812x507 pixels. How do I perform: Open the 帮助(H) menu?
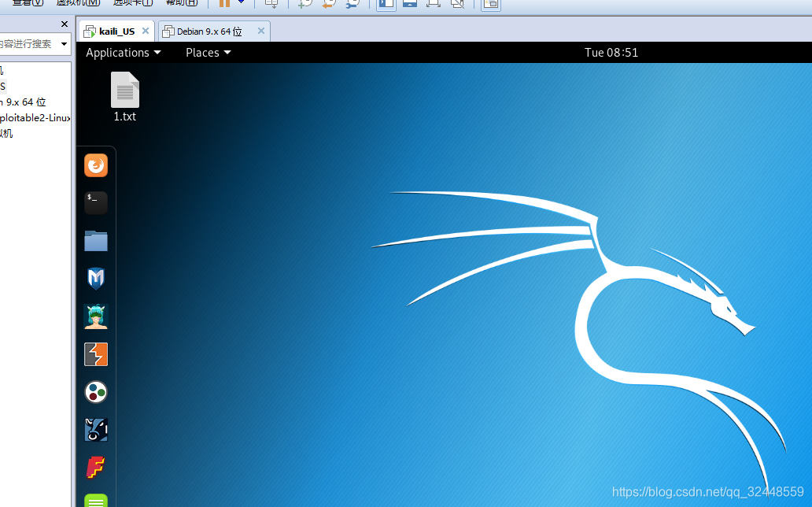(x=182, y=2)
